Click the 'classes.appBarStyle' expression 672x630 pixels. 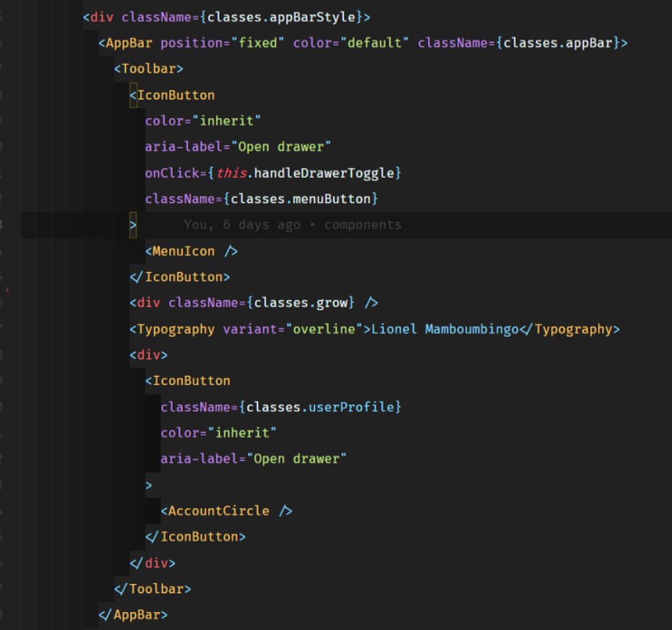pos(281,17)
